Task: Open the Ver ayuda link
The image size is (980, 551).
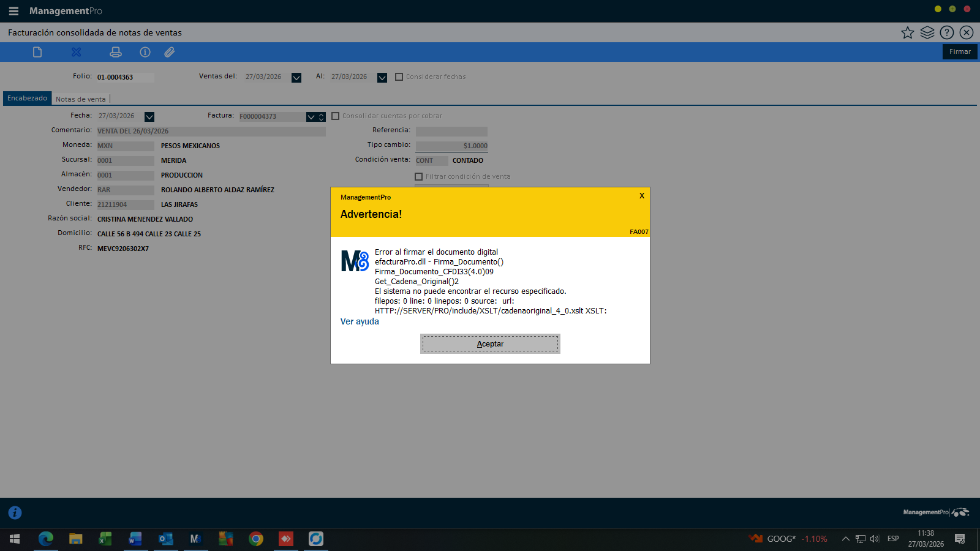Action: [360, 321]
